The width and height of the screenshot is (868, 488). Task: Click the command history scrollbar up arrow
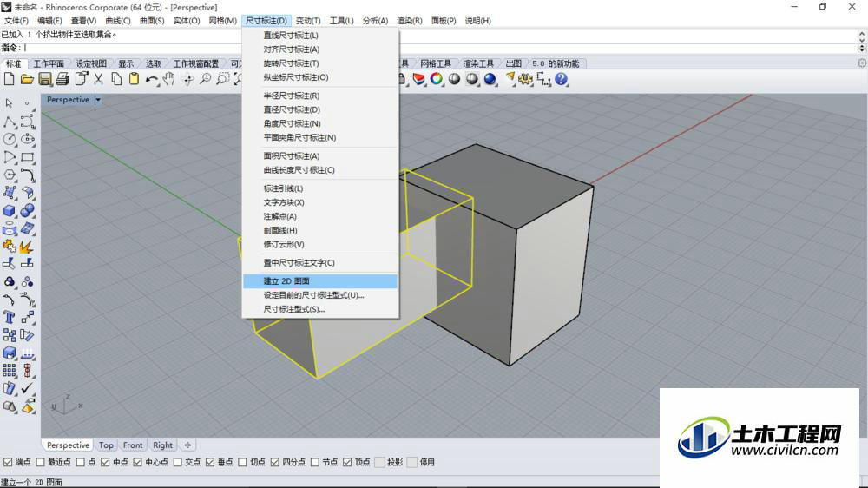point(862,34)
